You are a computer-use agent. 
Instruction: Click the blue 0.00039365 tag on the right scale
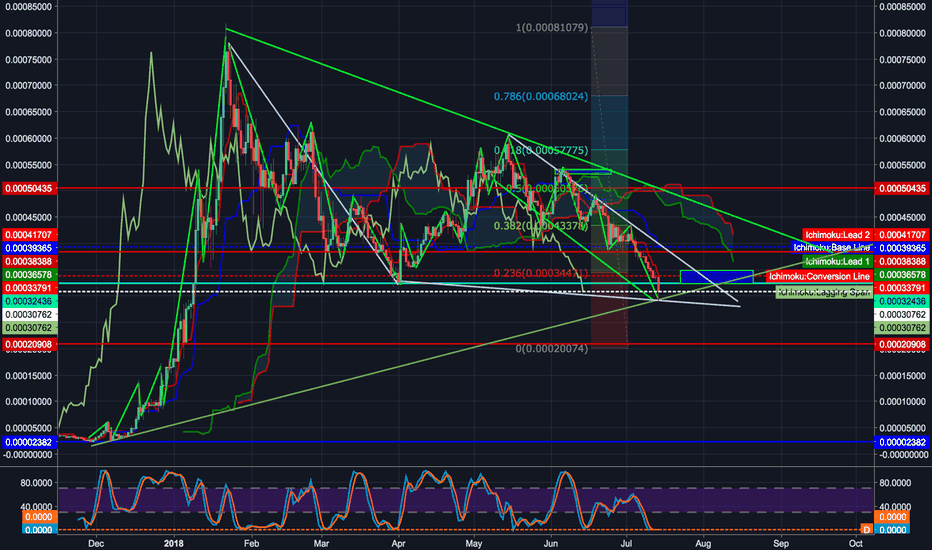(x=902, y=248)
